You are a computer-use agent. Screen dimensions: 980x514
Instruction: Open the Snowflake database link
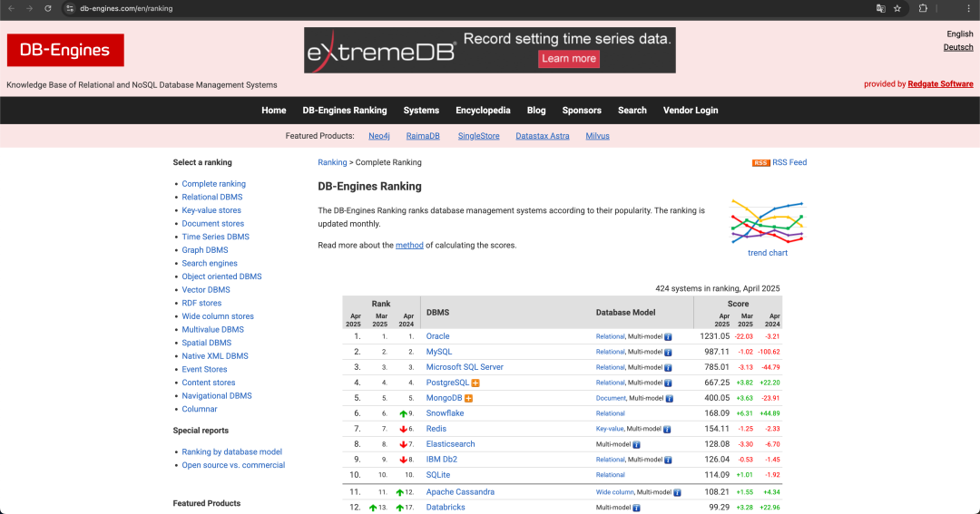click(x=445, y=413)
